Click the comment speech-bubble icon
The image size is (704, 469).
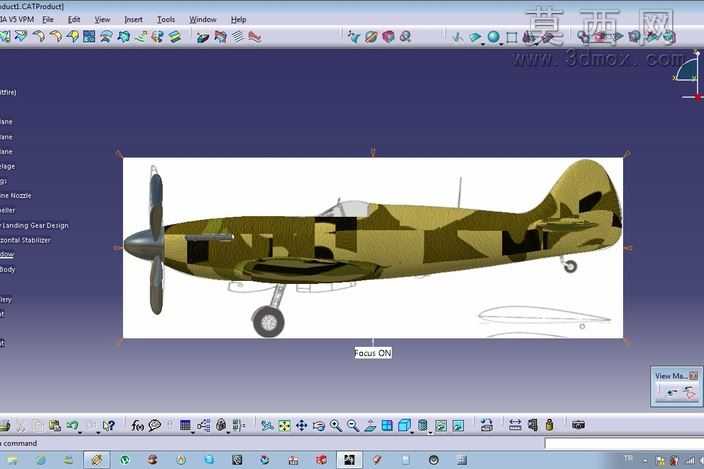click(x=155, y=425)
